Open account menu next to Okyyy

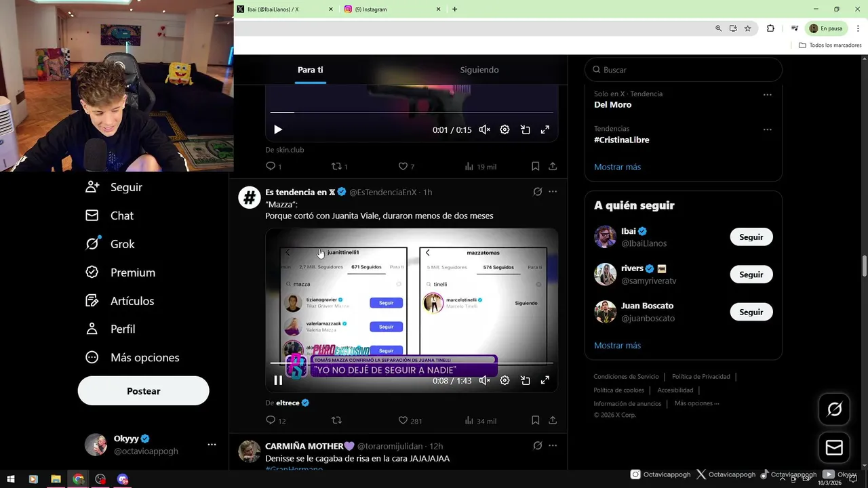point(212,445)
